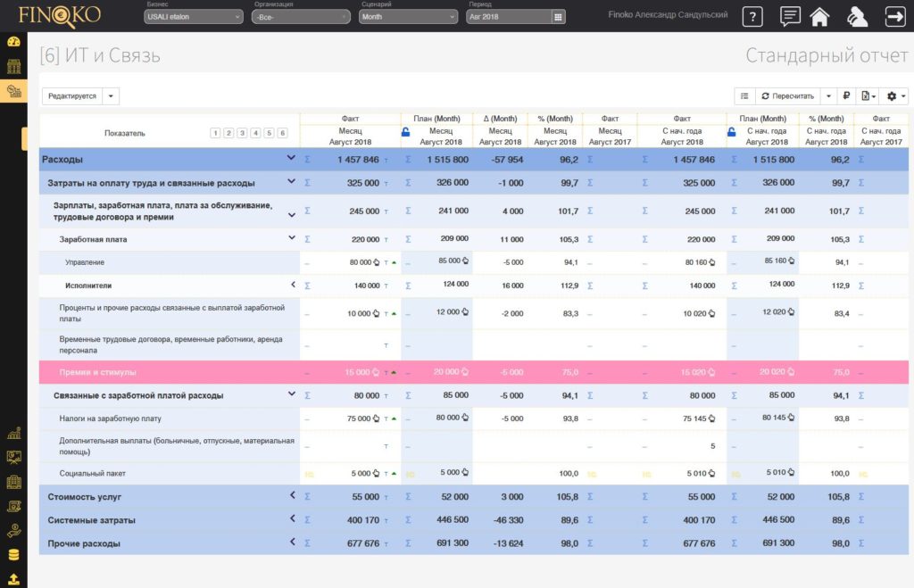The image size is (914, 588).
Task: Expand the Стоимость услуг row
Action: pos(292,495)
